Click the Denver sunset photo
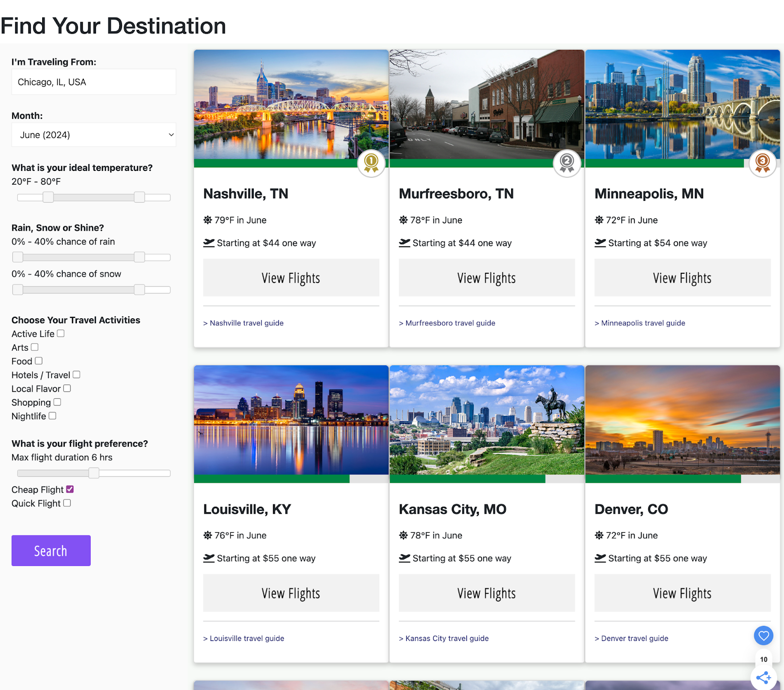Screen dimensions: 784x690 (x=683, y=420)
